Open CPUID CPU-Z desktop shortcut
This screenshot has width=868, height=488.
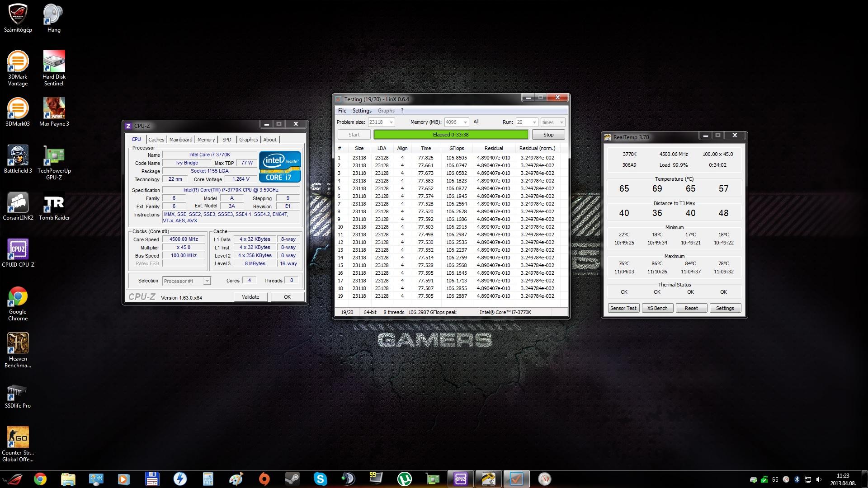click(x=18, y=253)
